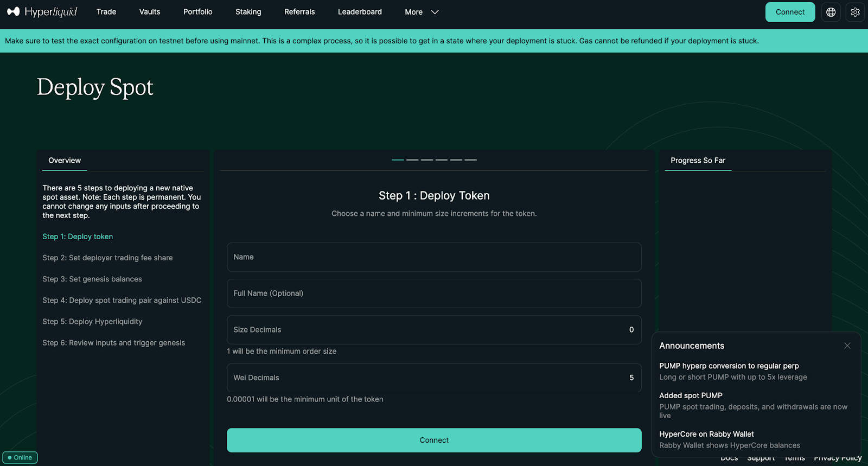868x466 pixels.
Task: Focus the Name input field
Action: click(x=434, y=257)
